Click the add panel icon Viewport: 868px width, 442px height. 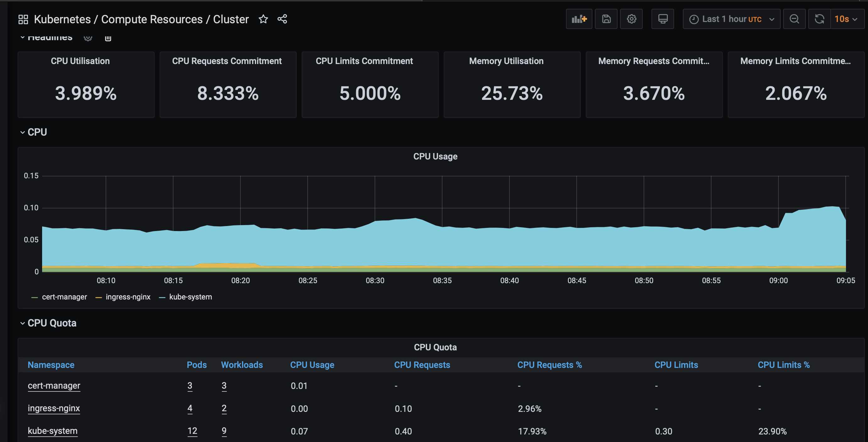click(x=579, y=19)
